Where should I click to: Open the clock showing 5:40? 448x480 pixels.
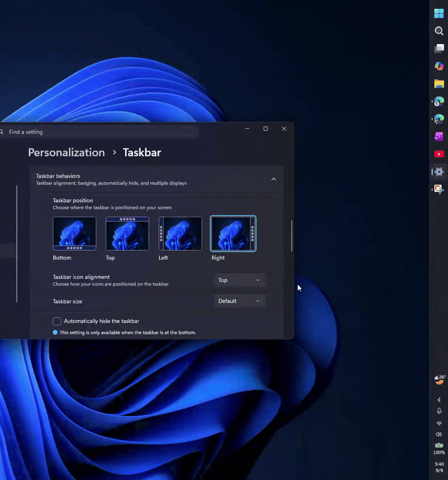point(439,467)
